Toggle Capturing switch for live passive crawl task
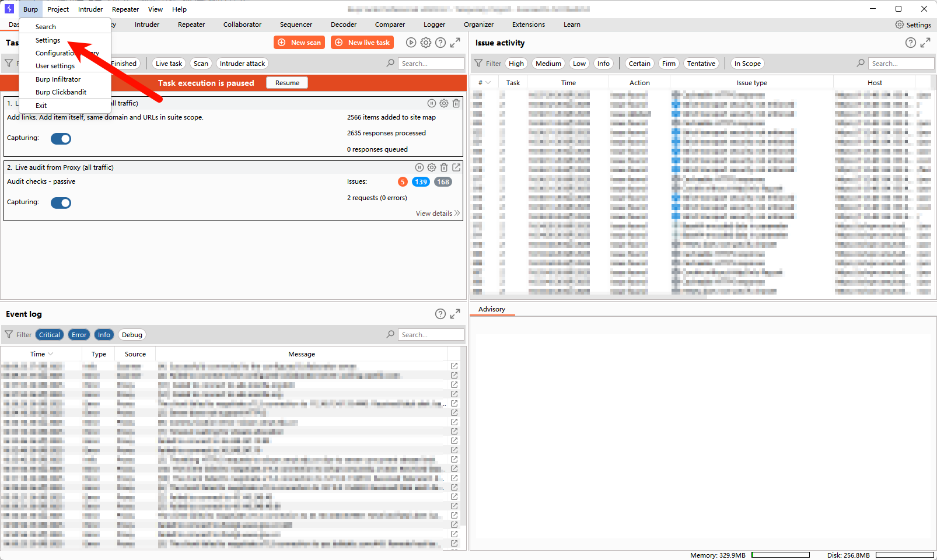This screenshot has height=560, width=937. tap(61, 138)
